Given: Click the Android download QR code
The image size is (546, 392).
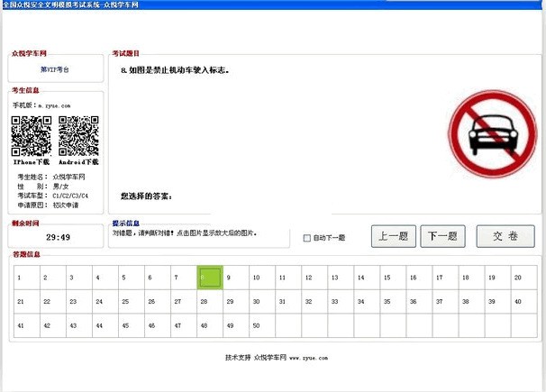Looking at the screenshot, I should [78, 136].
